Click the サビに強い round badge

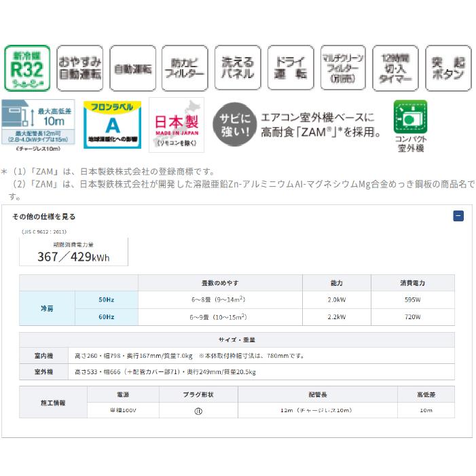(234, 124)
